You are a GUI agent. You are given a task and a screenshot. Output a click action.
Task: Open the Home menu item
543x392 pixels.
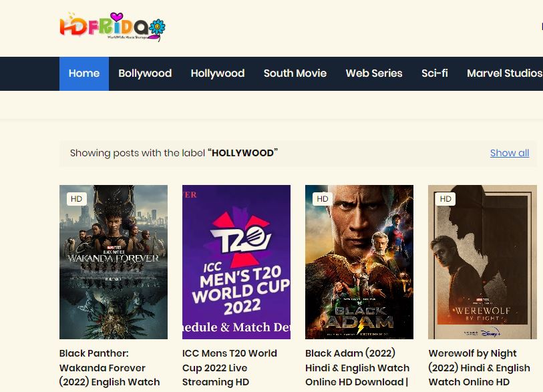pyautogui.click(x=84, y=73)
